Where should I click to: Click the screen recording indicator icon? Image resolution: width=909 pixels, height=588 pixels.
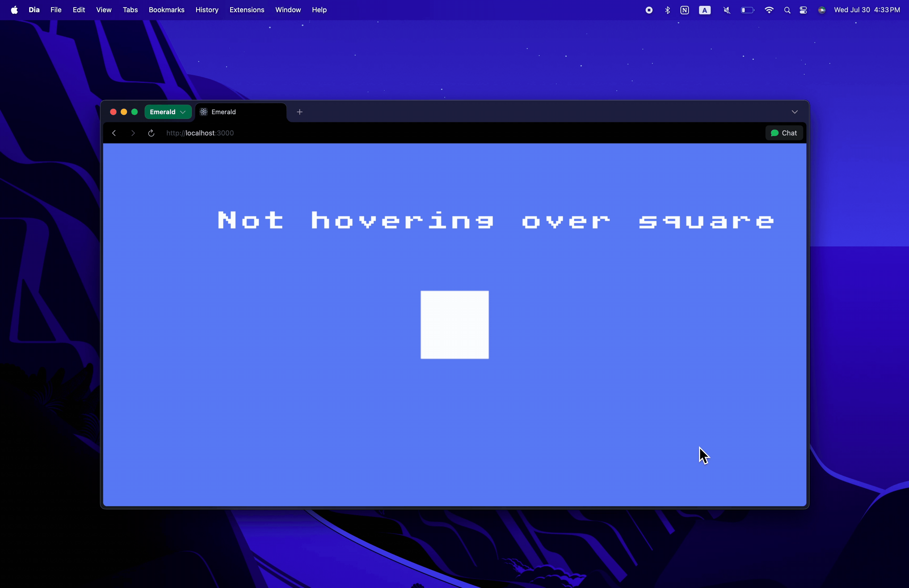pos(649,10)
